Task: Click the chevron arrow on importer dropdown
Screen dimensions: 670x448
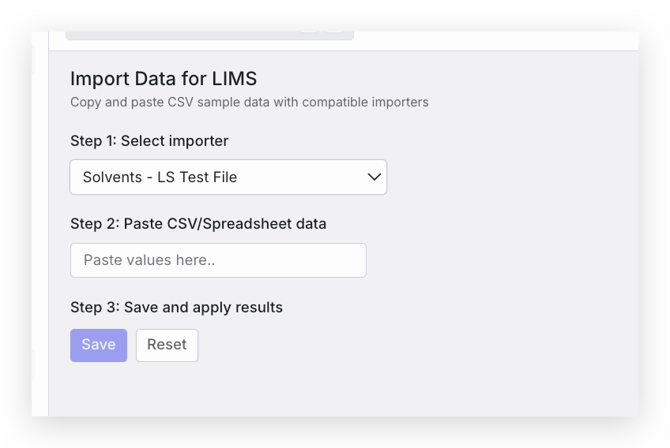Action: 374,177
